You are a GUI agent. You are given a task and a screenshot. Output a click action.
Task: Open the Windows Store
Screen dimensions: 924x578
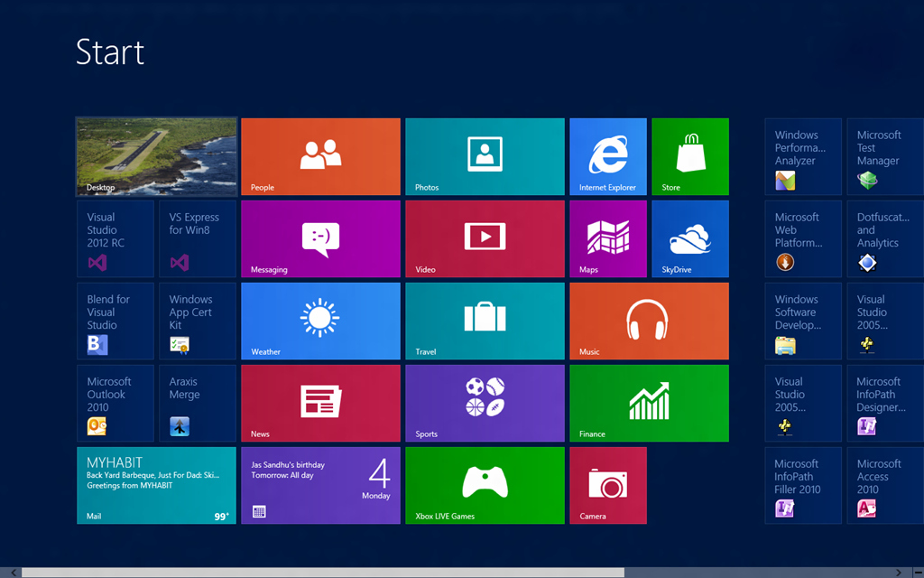(x=689, y=156)
